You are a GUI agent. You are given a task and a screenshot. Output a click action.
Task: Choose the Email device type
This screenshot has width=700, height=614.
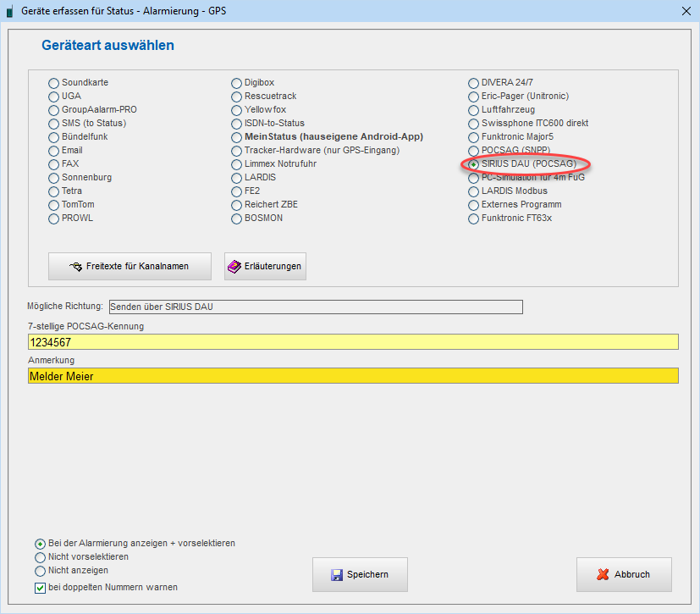click(54, 151)
